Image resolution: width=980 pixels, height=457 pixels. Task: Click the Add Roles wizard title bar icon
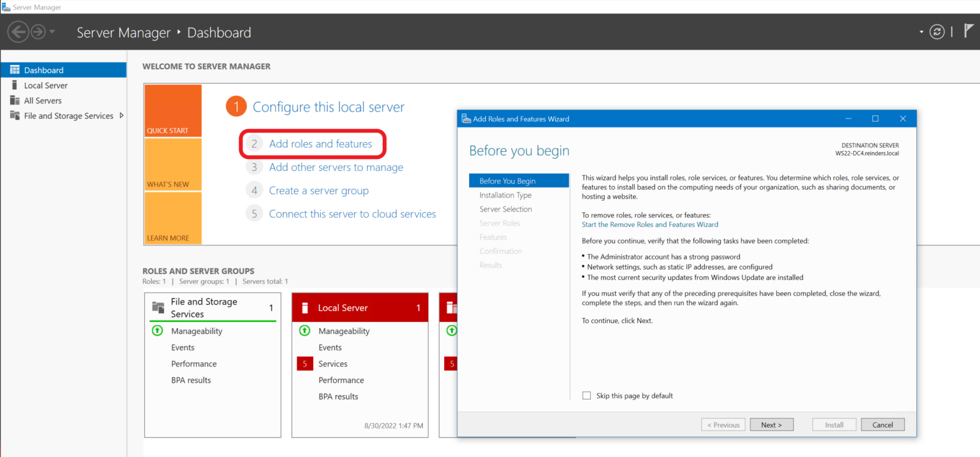coord(464,119)
